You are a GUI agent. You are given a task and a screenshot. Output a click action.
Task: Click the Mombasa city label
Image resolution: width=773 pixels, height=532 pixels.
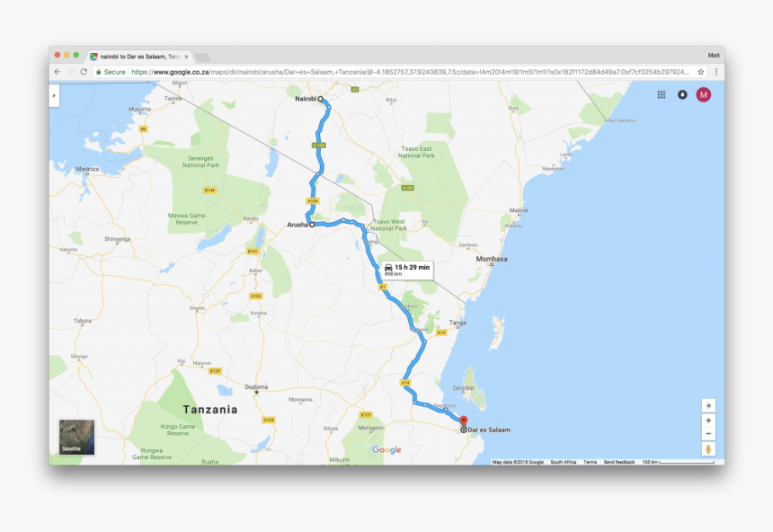[x=492, y=259]
